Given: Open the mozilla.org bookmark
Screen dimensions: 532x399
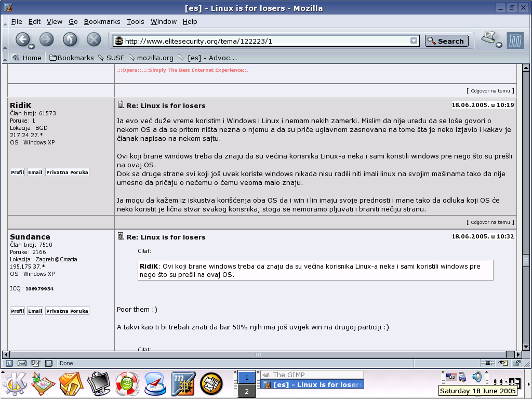Looking at the screenshot, I should (151, 58).
